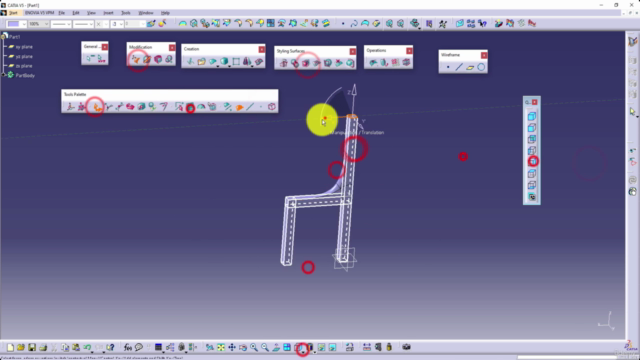Click the first icon in Modification toolbar
The image size is (640, 360).
point(136,60)
